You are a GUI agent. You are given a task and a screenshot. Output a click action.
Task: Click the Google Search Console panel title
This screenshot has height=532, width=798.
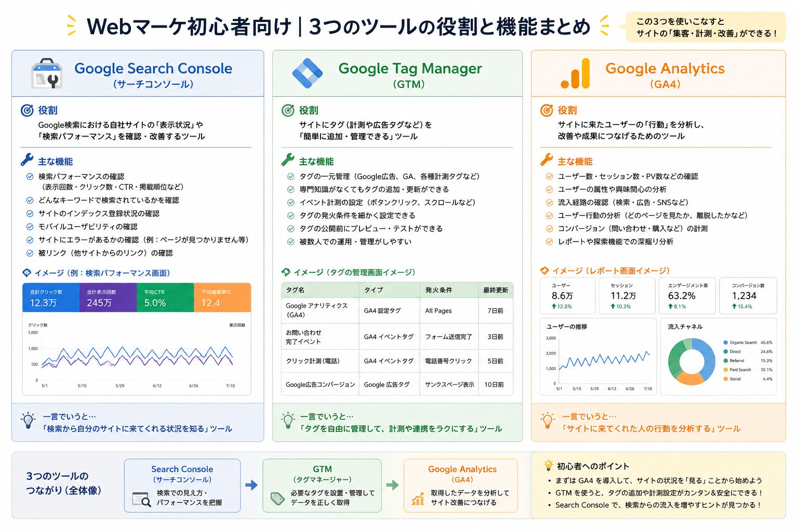pos(153,69)
